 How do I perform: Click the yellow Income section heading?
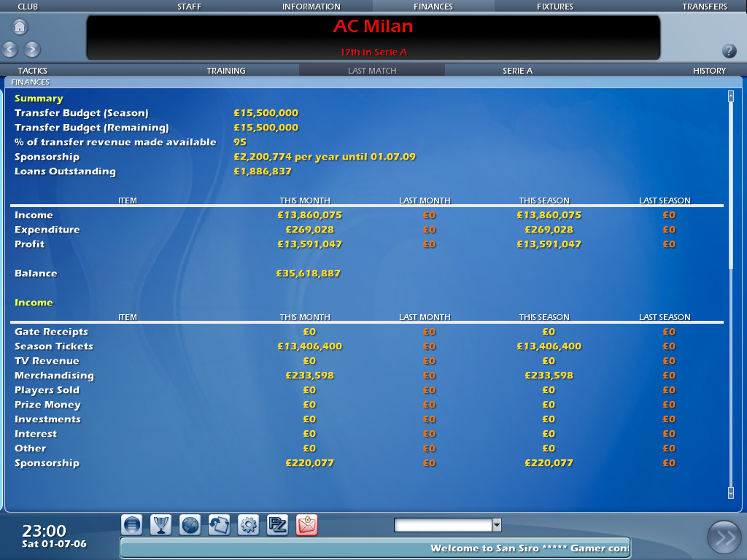(34, 303)
